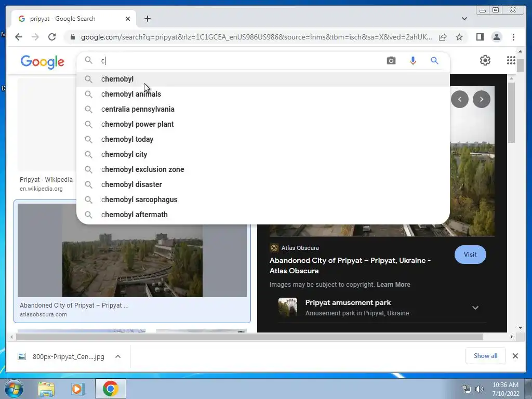Open Chrome side panel icon
This screenshot has height=399, width=532.
(480, 37)
